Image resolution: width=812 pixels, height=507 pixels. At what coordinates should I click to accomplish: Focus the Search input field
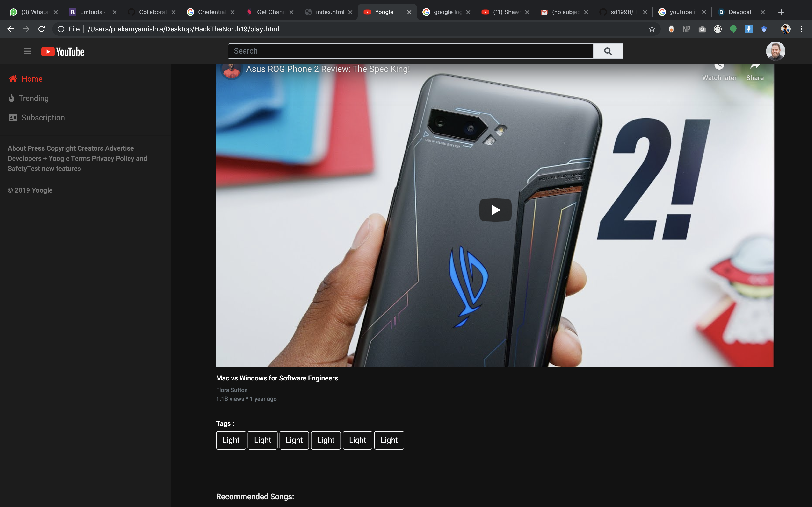click(x=410, y=51)
